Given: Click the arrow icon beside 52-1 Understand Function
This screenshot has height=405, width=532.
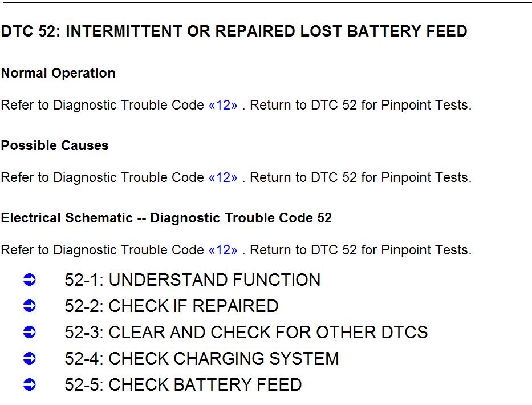Looking at the screenshot, I should tap(30, 280).
